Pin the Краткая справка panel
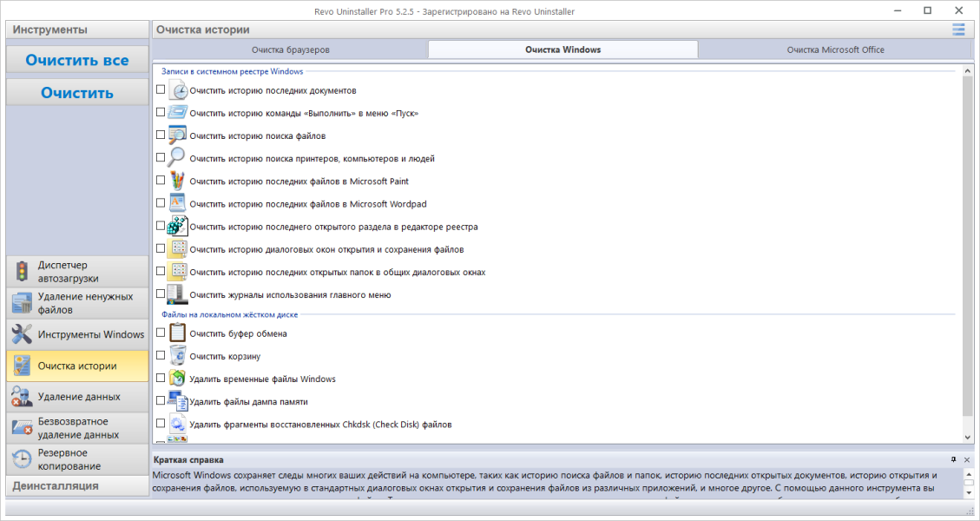 [953, 459]
